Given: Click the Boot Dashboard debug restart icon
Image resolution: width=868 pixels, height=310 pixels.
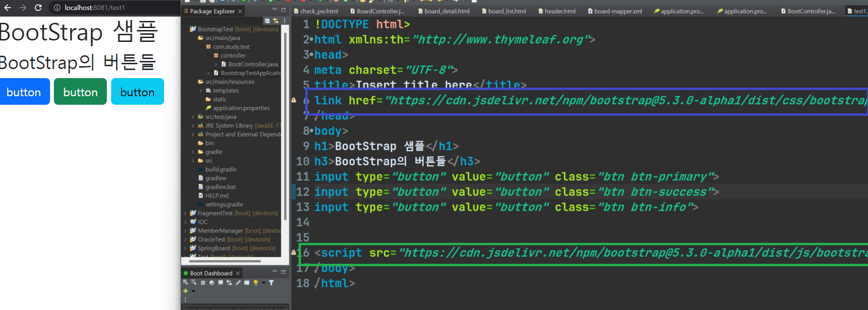Looking at the screenshot, I should 194,282.
